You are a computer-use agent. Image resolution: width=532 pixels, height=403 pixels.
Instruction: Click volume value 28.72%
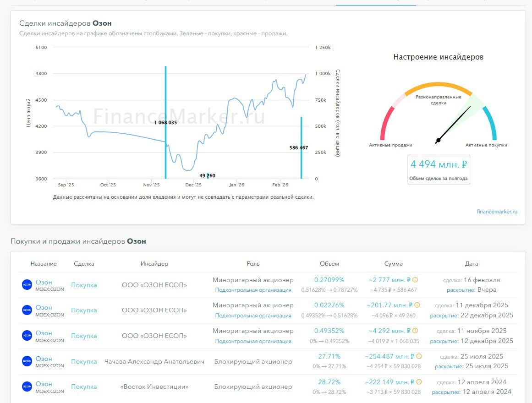[329, 382]
